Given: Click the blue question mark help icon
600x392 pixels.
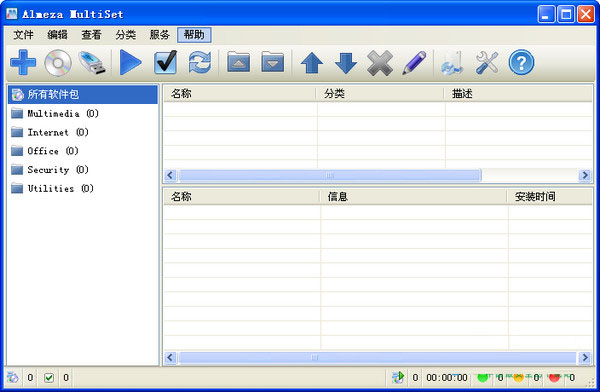Looking at the screenshot, I should tap(521, 62).
